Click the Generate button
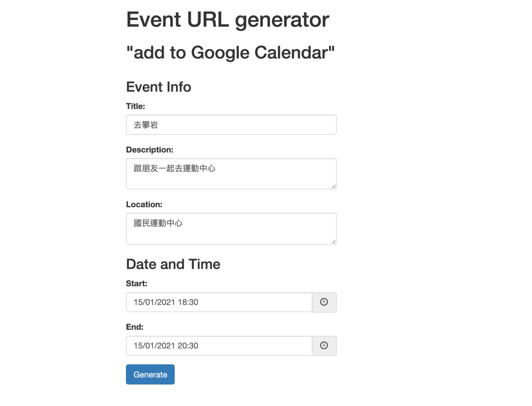This screenshot has height=406, width=532. point(150,375)
